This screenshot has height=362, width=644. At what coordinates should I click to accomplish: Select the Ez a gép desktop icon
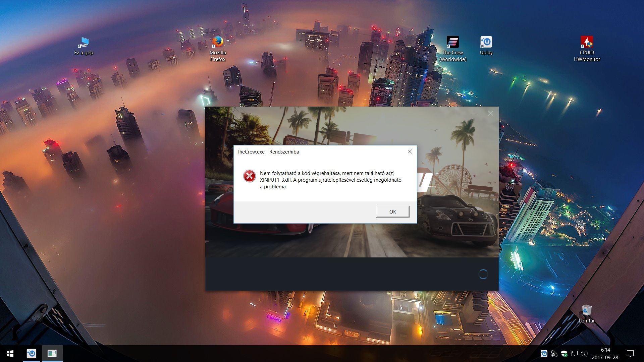tap(84, 46)
